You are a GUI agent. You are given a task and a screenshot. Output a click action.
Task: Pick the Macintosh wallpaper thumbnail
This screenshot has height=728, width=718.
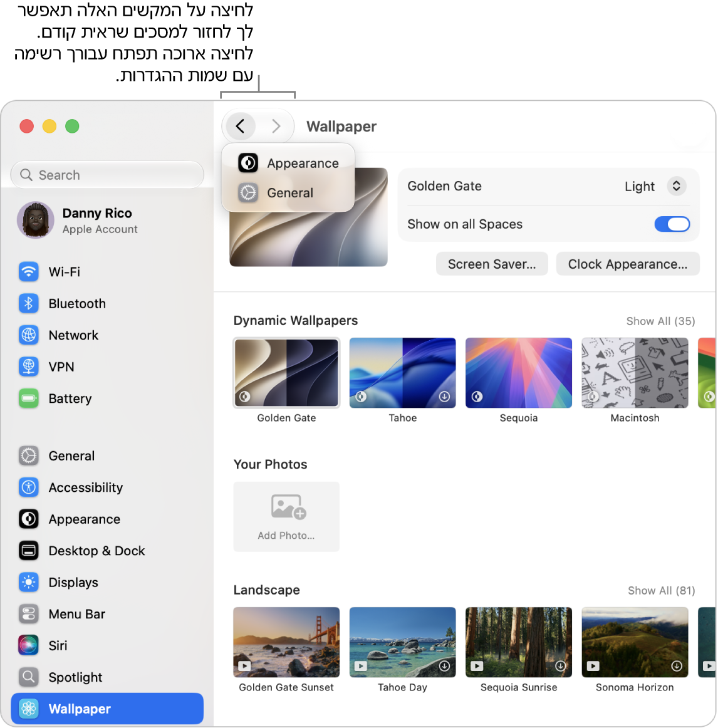[635, 373]
